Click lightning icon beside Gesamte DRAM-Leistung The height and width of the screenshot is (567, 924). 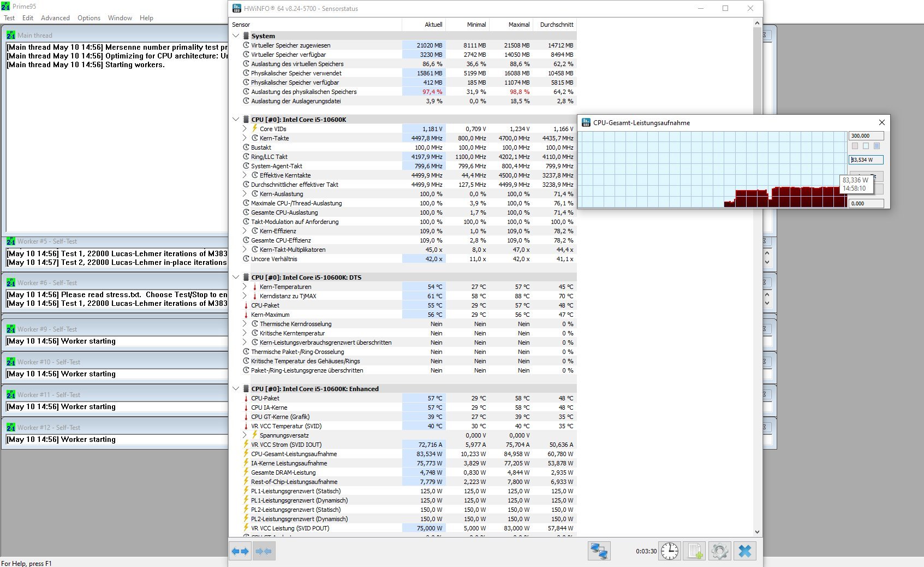click(246, 472)
